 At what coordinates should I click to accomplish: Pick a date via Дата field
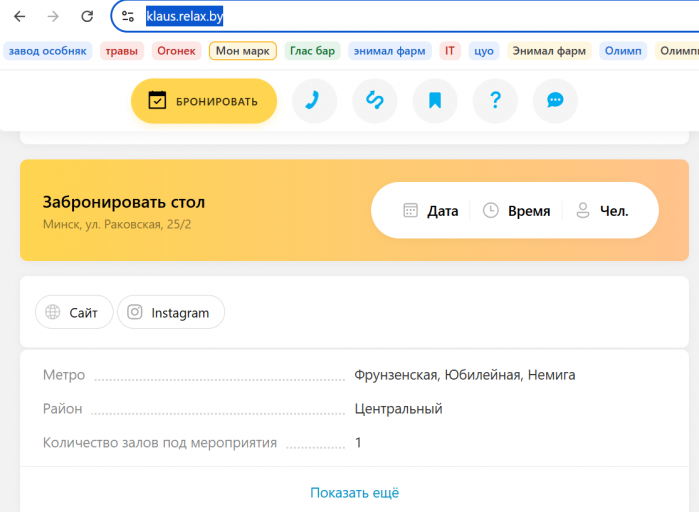[431, 210]
